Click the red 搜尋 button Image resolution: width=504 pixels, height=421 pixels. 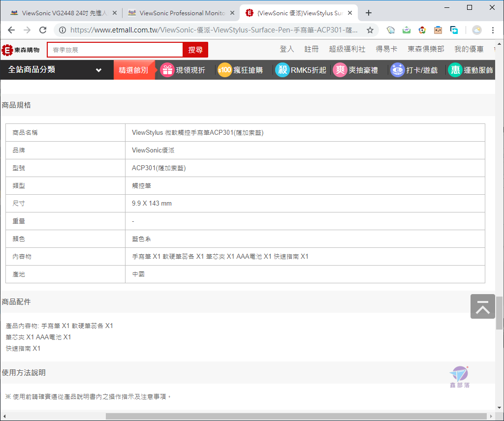[x=195, y=50]
